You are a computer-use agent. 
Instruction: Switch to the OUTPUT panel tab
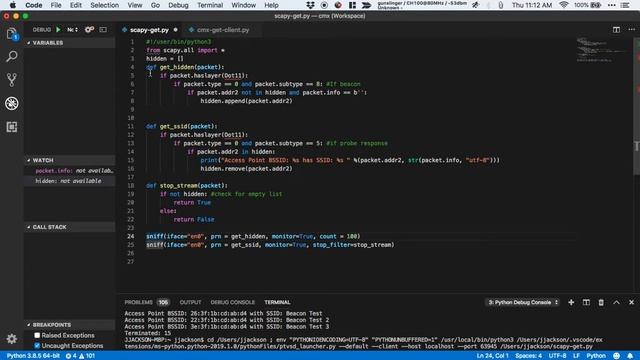click(x=190, y=302)
